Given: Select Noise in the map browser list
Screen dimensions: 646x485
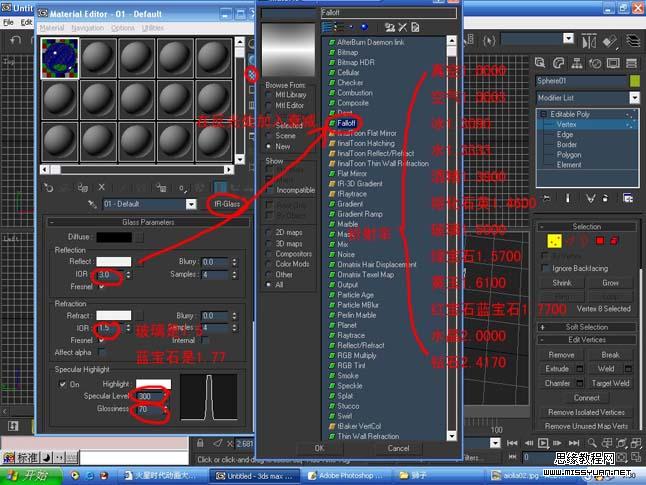Looking at the screenshot, I should click(x=346, y=255).
